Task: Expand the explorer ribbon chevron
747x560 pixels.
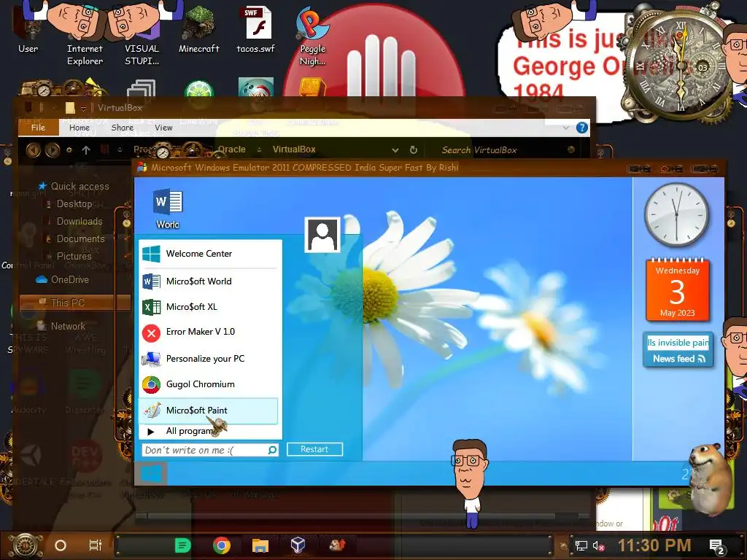Action: (566, 128)
